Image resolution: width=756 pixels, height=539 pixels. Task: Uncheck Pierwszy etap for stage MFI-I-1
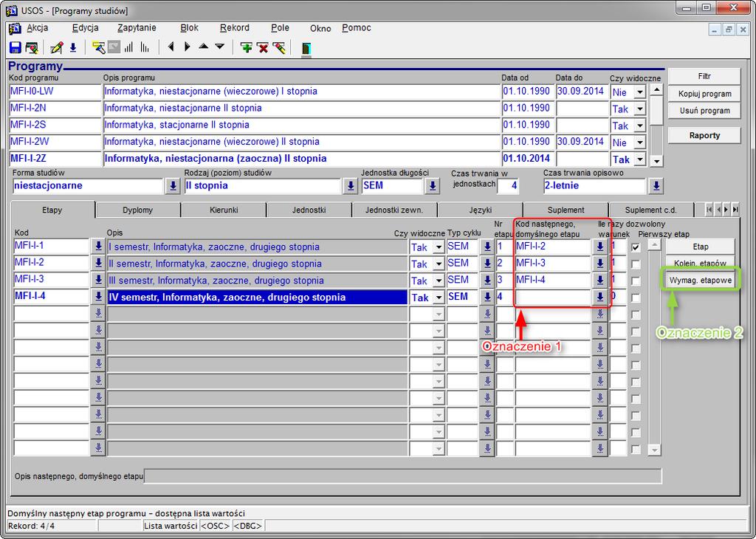[x=636, y=247]
